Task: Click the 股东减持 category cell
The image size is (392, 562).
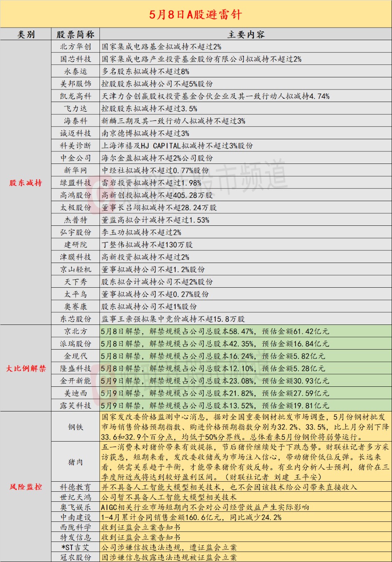Action: point(26,183)
